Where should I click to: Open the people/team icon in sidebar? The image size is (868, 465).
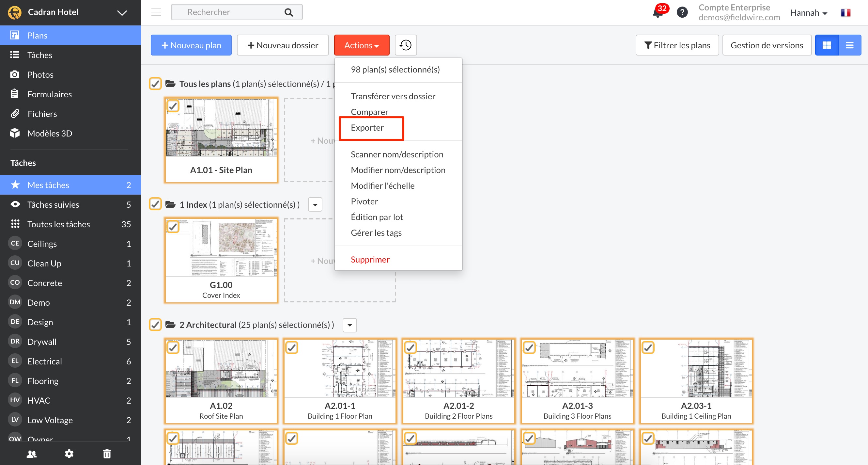32,454
